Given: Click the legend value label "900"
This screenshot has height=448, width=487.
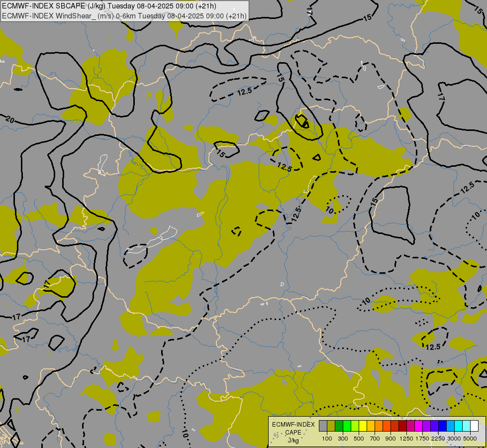Looking at the screenshot, I should coord(390,439).
